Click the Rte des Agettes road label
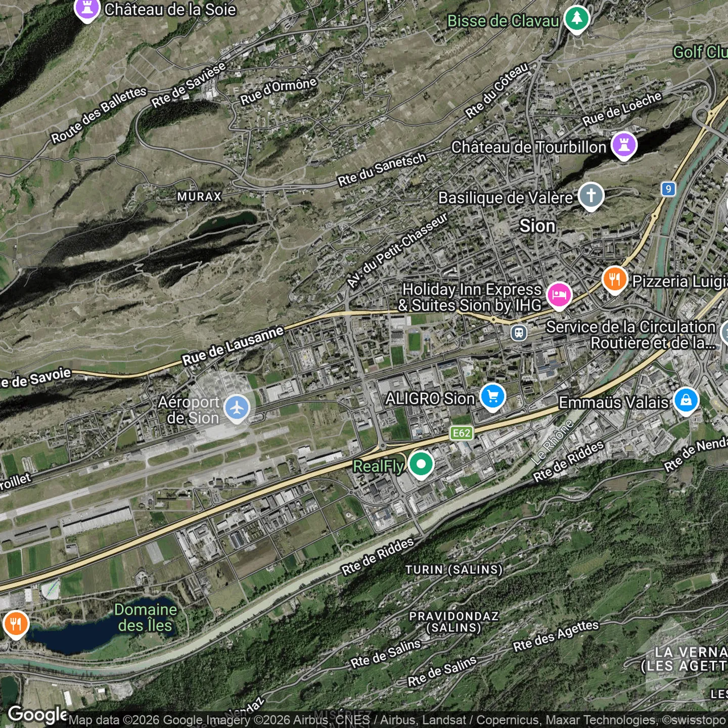Viewport: 728px width, 728px height. [x=556, y=636]
